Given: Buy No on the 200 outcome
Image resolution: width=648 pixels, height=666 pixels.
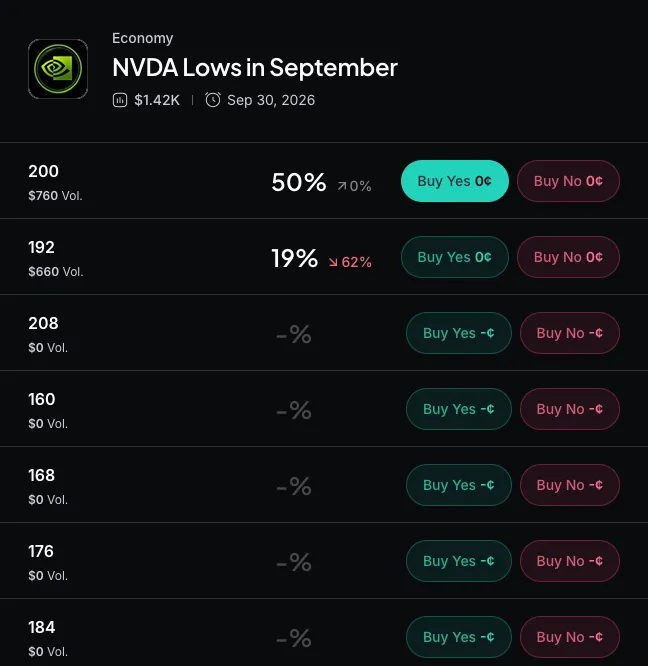Looking at the screenshot, I should coord(568,181).
